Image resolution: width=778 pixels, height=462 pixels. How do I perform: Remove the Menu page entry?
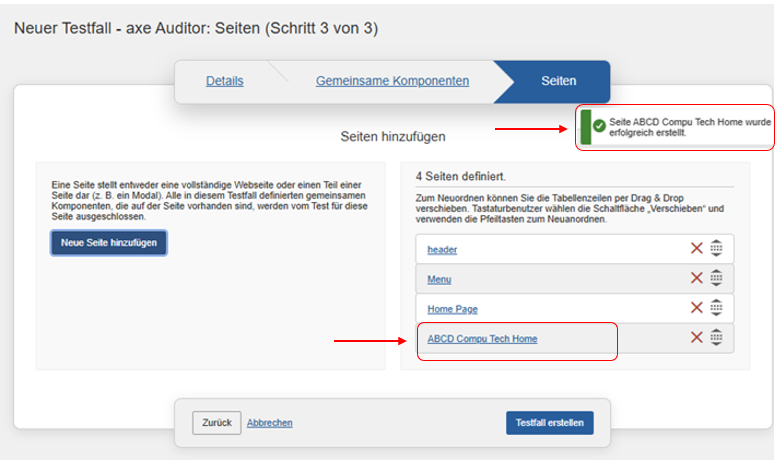pos(697,279)
